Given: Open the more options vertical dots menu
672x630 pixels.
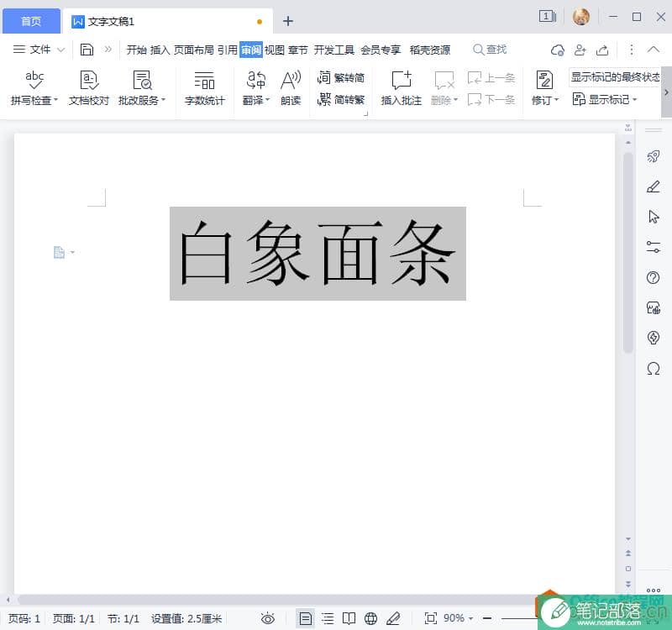Looking at the screenshot, I should coord(632,50).
